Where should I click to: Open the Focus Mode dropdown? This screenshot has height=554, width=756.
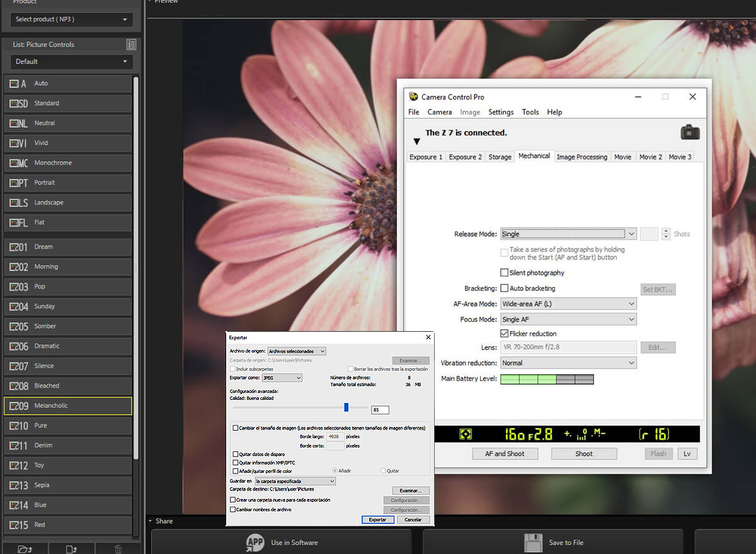[568, 320]
